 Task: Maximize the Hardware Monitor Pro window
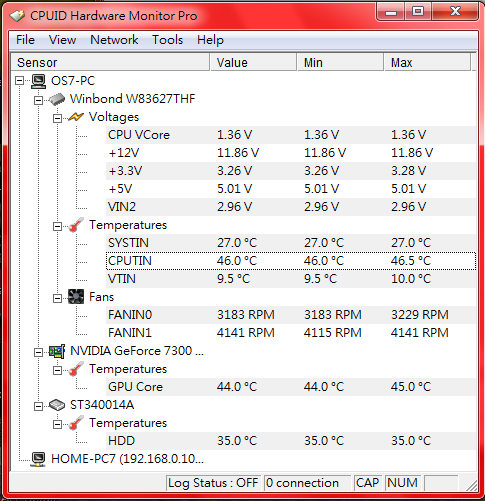418,12
